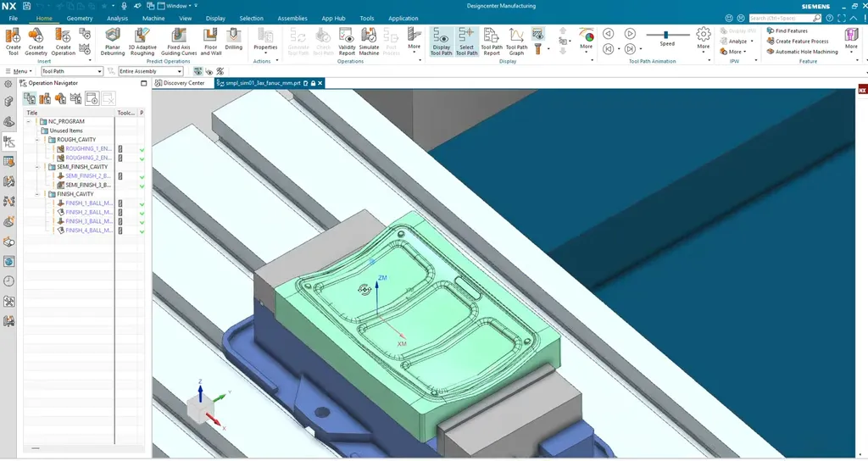
Task: Step to next tool path position
Action: [x=630, y=49]
